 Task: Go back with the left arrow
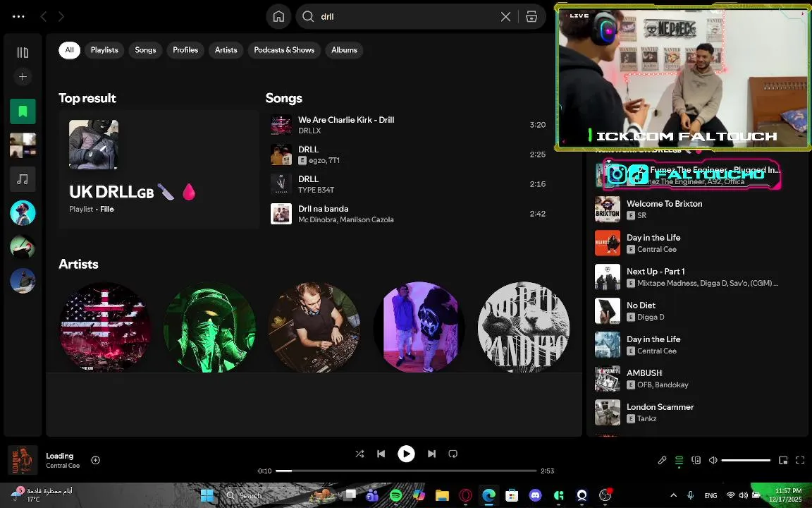click(x=44, y=17)
